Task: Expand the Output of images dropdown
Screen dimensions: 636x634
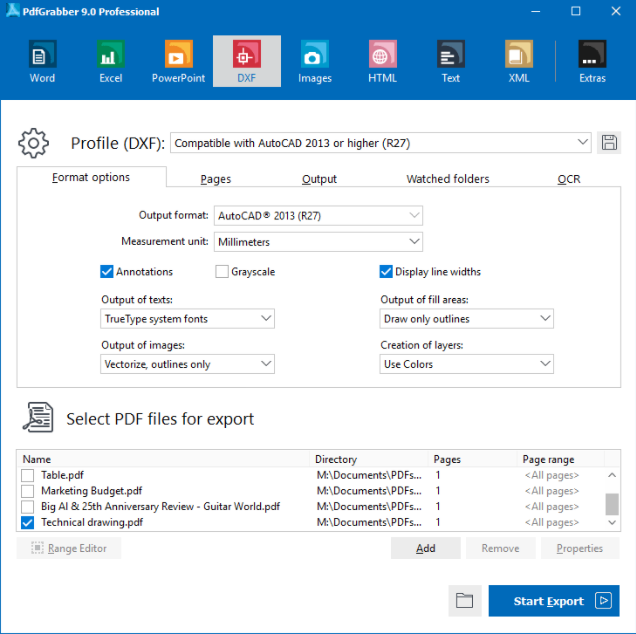Action: (187, 364)
